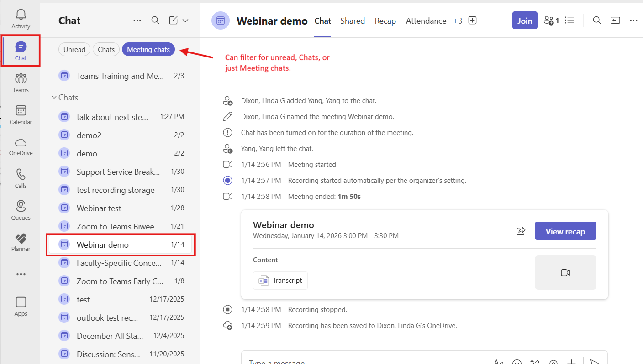Screen dimensions: 643x364
Task: Click the View recap button
Action: click(x=565, y=231)
